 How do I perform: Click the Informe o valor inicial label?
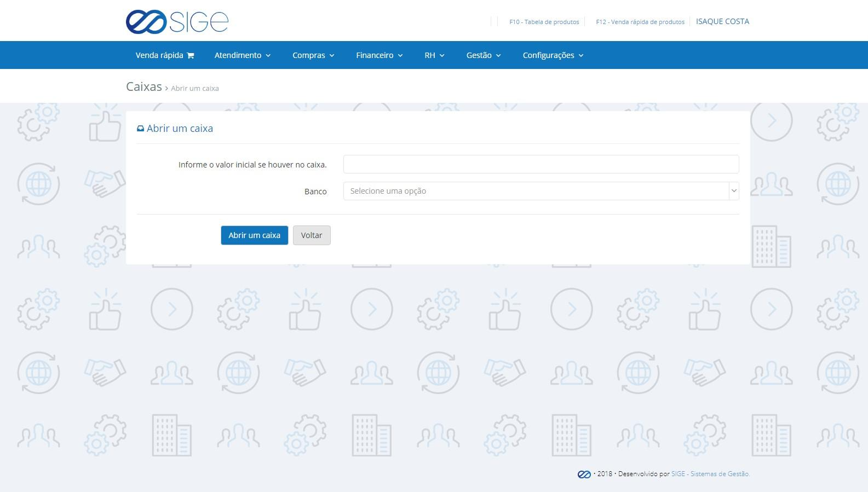coord(252,165)
